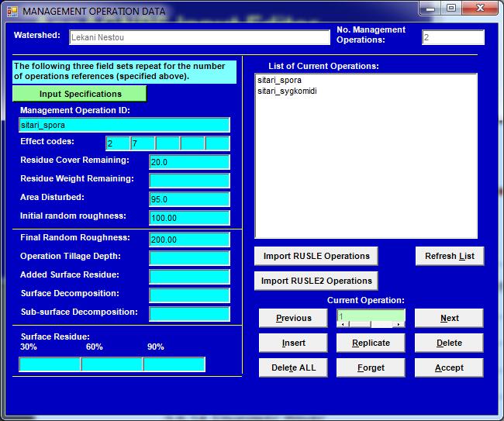Image resolution: width=504 pixels, height=421 pixels.
Task: Click the Area Disturbed field
Action: point(189,199)
